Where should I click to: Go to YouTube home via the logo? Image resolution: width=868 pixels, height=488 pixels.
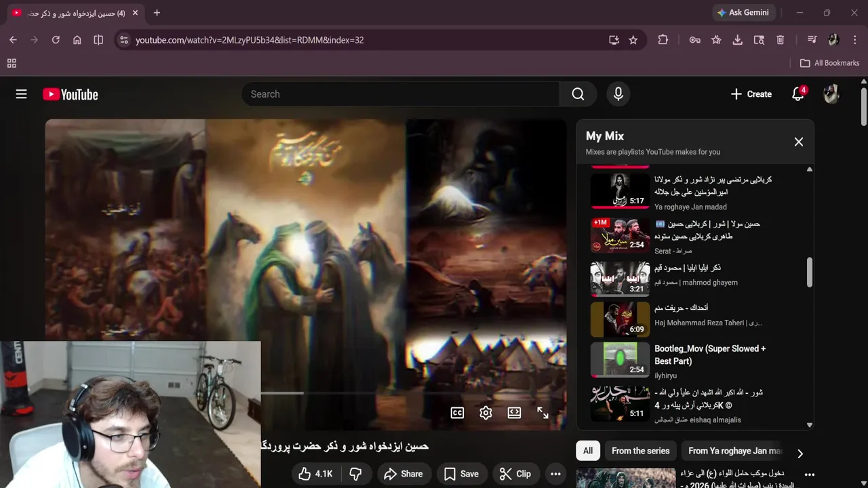pos(71,94)
